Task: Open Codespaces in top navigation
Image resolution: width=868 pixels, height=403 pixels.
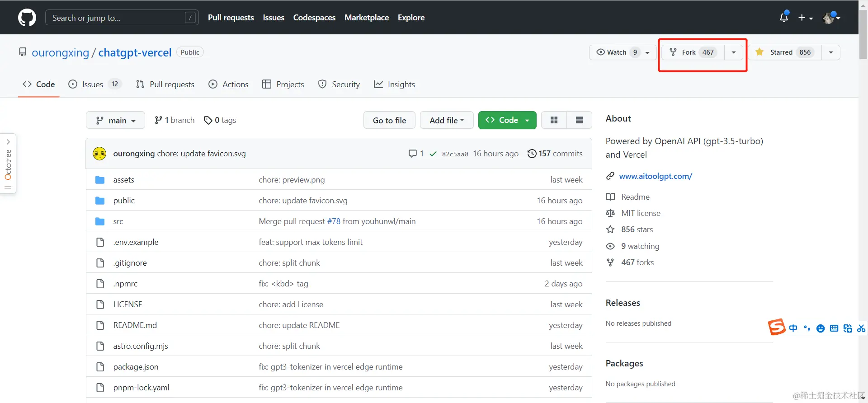Action: point(314,18)
